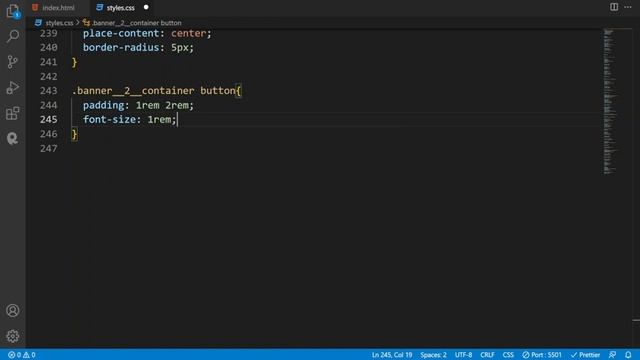Click line number 247 in the gutter
The width and height of the screenshot is (640, 360).
49,148
